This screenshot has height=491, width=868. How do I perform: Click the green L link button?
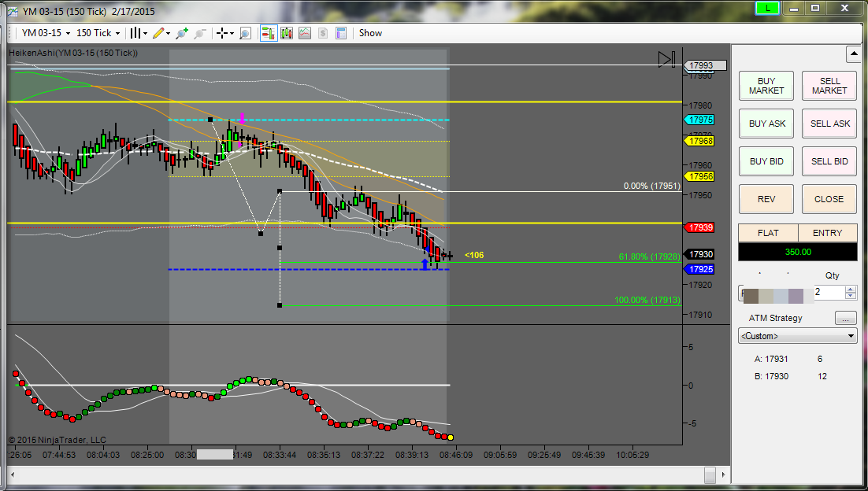click(767, 8)
